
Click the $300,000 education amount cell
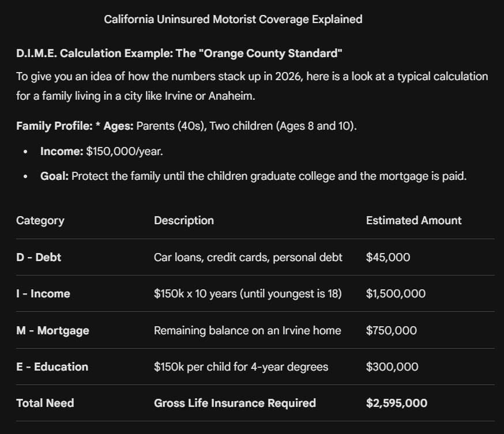click(x=392, y=367)
